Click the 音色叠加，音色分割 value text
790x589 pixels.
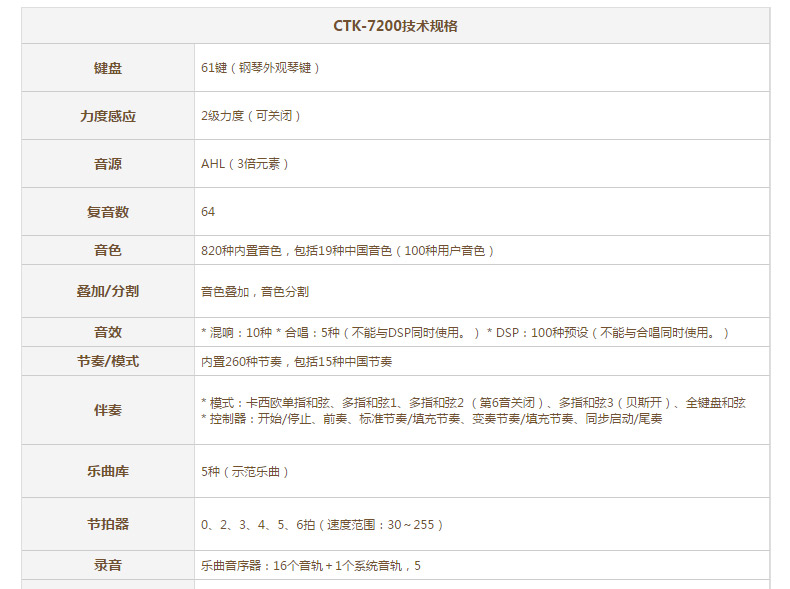(x=255, y=292)
